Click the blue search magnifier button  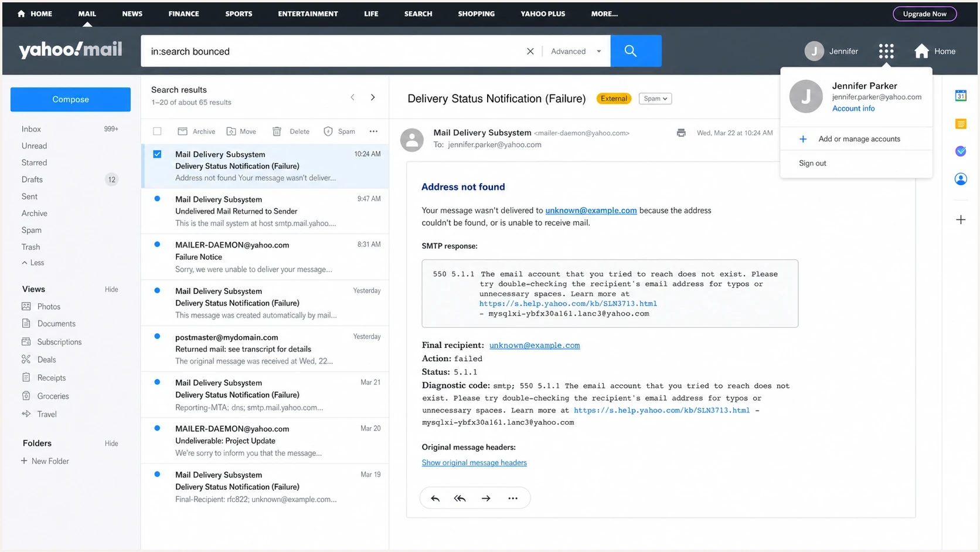(635, 51)
